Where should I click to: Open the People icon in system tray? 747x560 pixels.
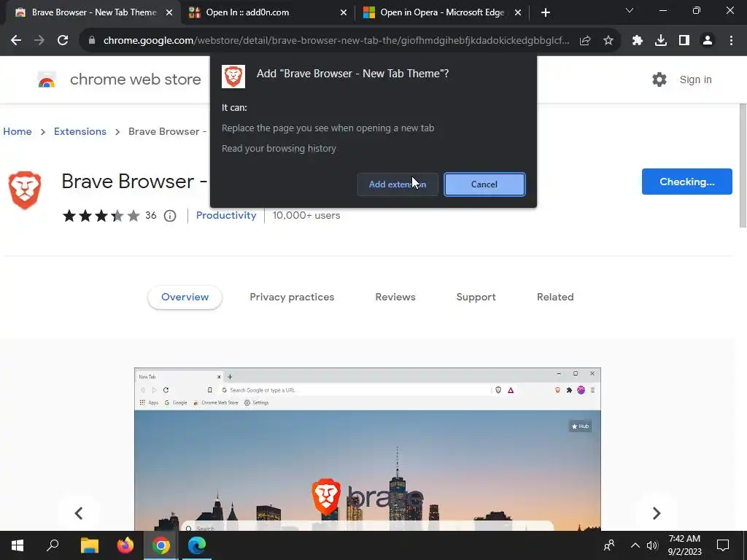[609, 545]
